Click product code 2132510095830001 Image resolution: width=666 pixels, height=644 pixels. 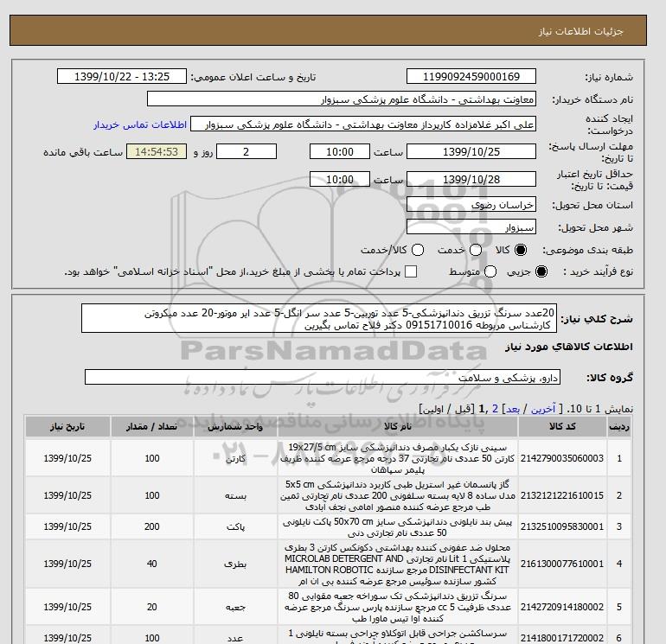pos(562,526)
